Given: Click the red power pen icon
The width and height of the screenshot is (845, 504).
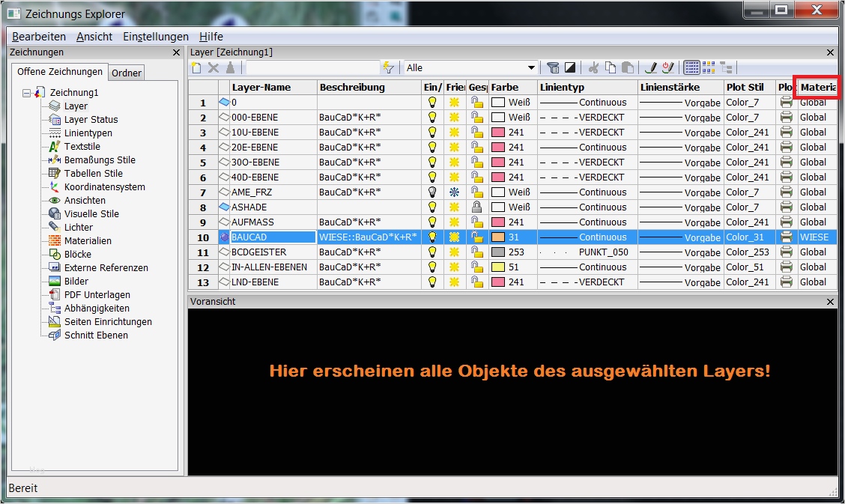Looking at the screenshot, I should 668,68.
